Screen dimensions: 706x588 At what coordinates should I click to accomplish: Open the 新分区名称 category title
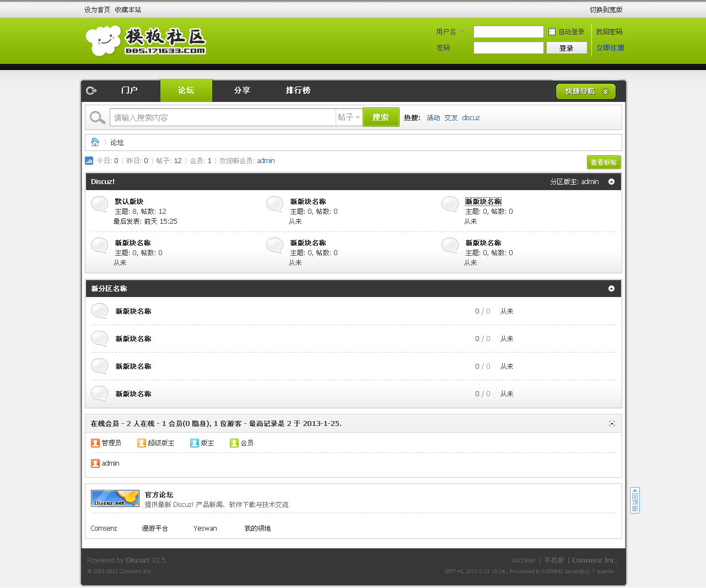point(109,289)
